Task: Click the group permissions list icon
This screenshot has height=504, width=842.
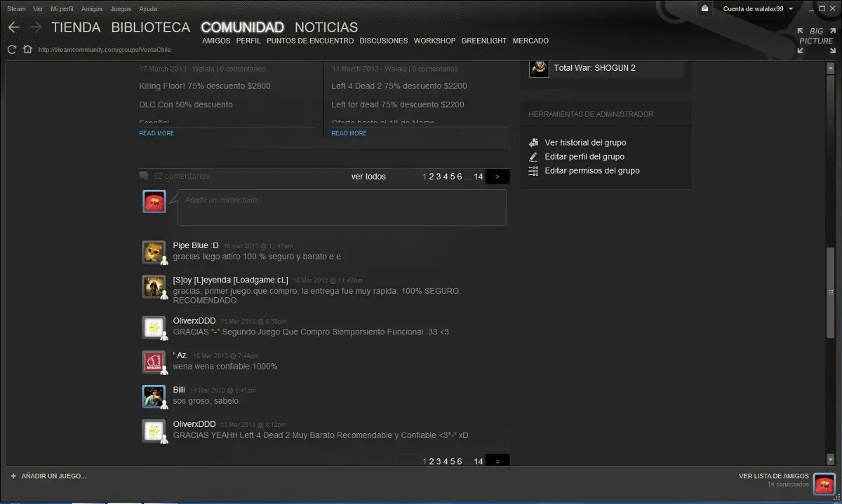Action: [533, 170]
